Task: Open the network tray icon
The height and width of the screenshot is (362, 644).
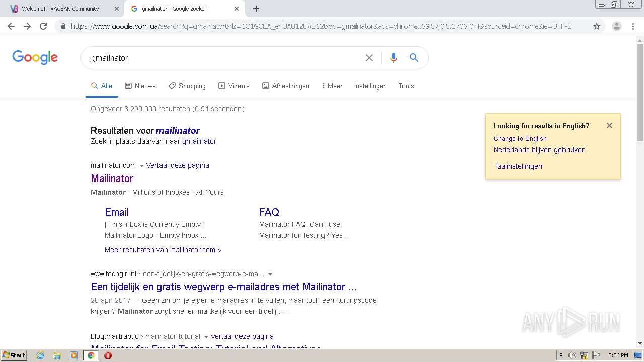Action: 584,355
